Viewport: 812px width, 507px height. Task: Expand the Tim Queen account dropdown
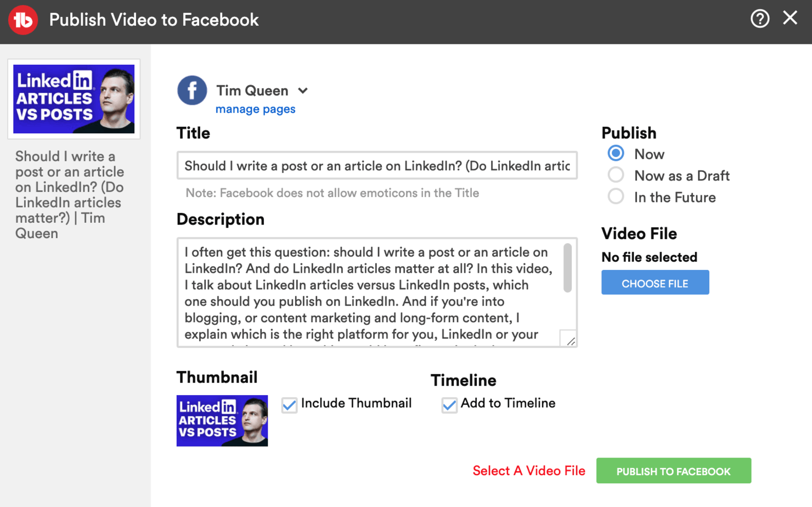click(x=303, y=91)
